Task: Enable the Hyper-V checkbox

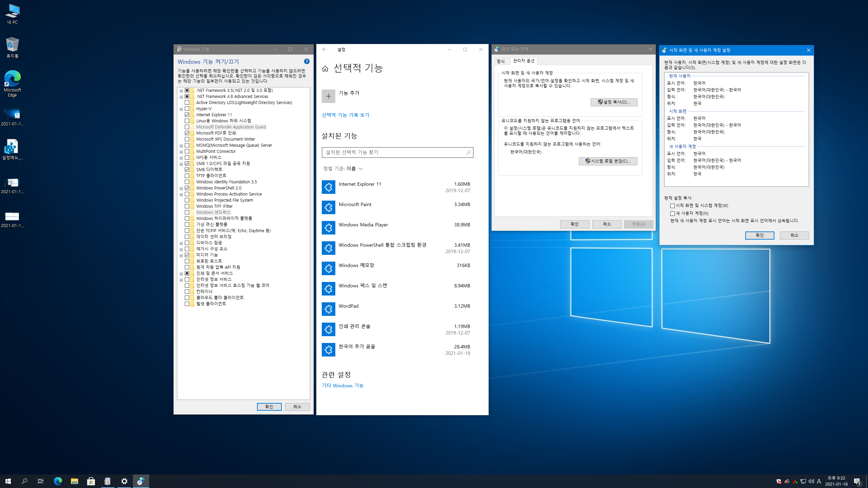Action: point(187,109)
